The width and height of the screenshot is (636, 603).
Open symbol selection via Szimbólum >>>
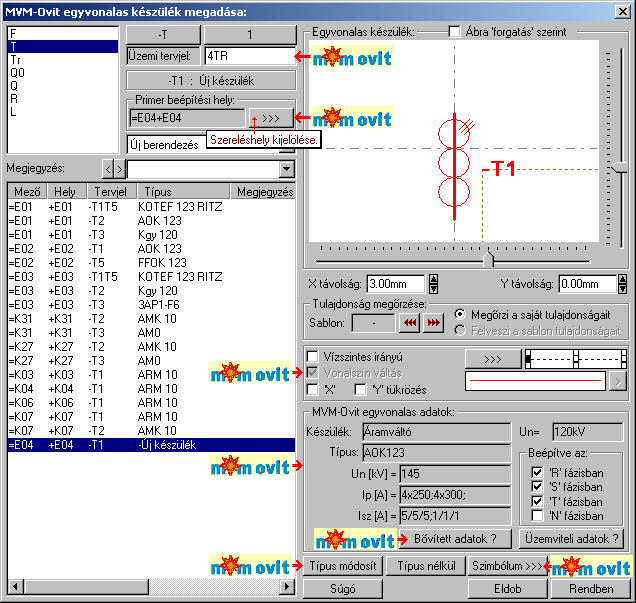pyautogui.click(x=507, y=566)
